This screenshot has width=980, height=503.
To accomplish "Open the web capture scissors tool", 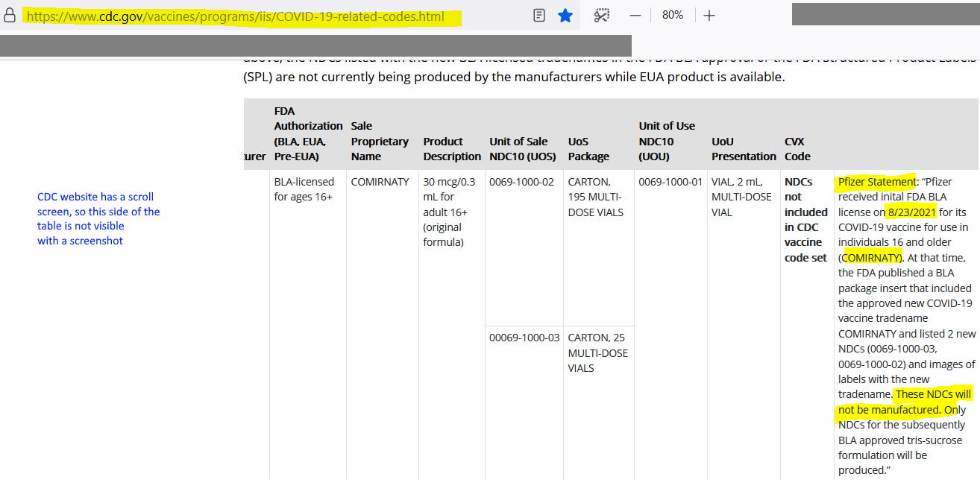I will pyautogui.click(x=601, y=15).
